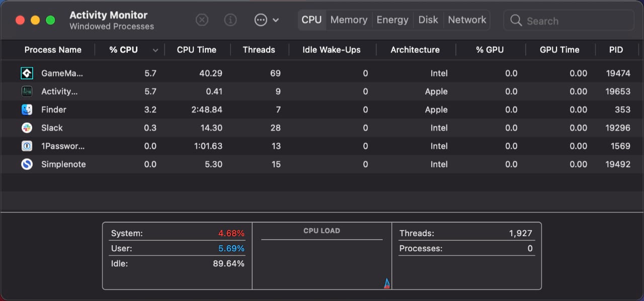
Task: Open the Energy tab
Action: pyautogui.click(x=392, y=20)
